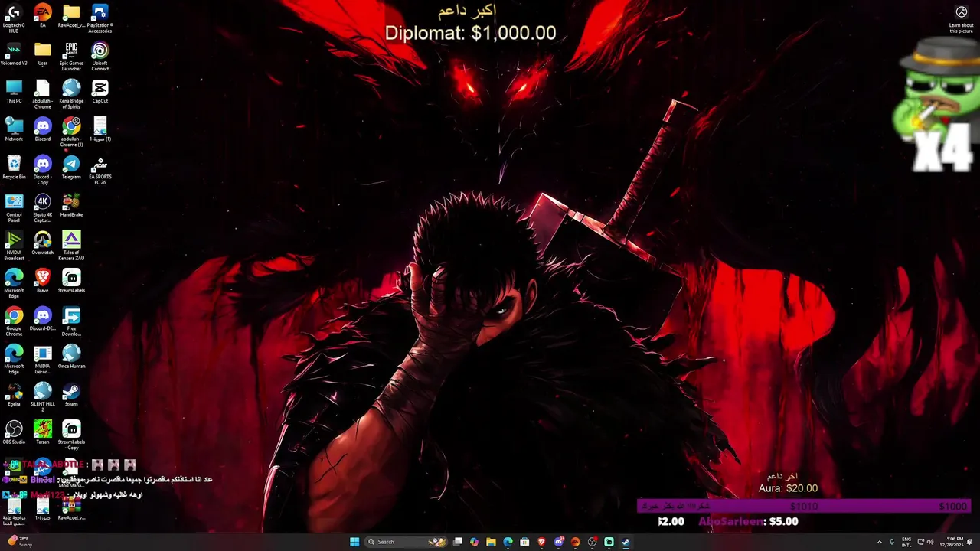Open Discord-DE desktop shortcut

coord(43,319)
